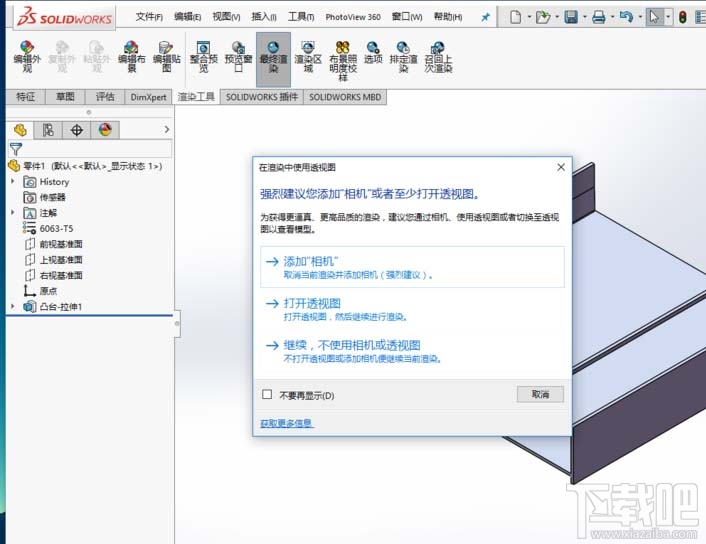The height and width of the screenshot is (544, 706).
Task: Switch to the SOLIDWORKS 插件 tab
Action: (262, 97)
